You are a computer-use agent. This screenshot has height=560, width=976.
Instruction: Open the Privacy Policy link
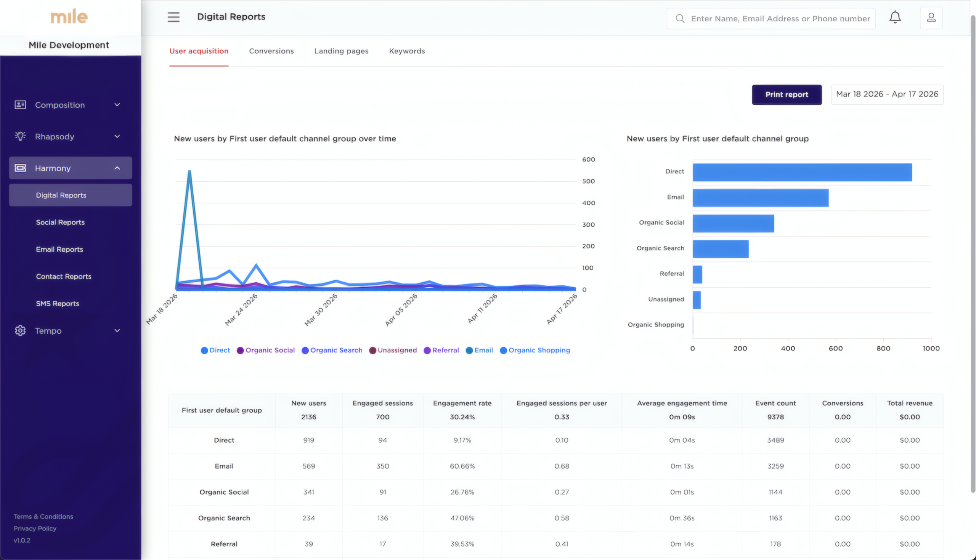[x=35, y=528]
